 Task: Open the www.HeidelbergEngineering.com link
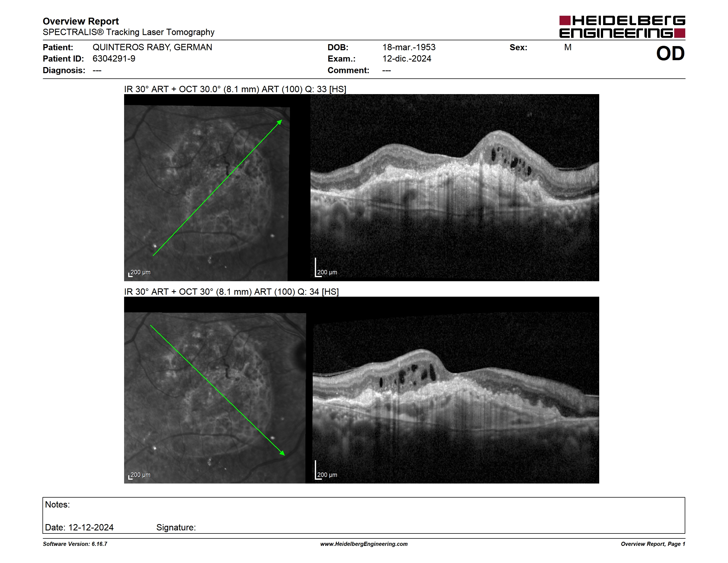(x=364, y=544)
